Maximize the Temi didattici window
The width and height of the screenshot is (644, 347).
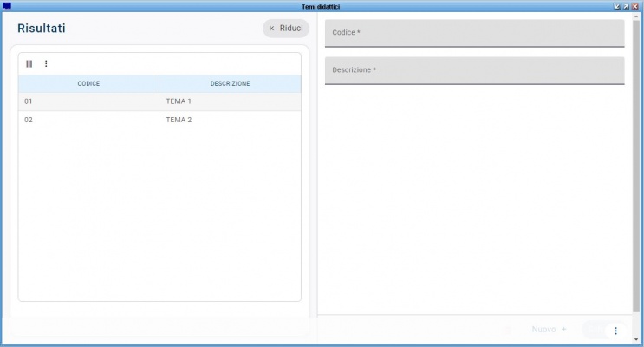[x=626, y=7]
